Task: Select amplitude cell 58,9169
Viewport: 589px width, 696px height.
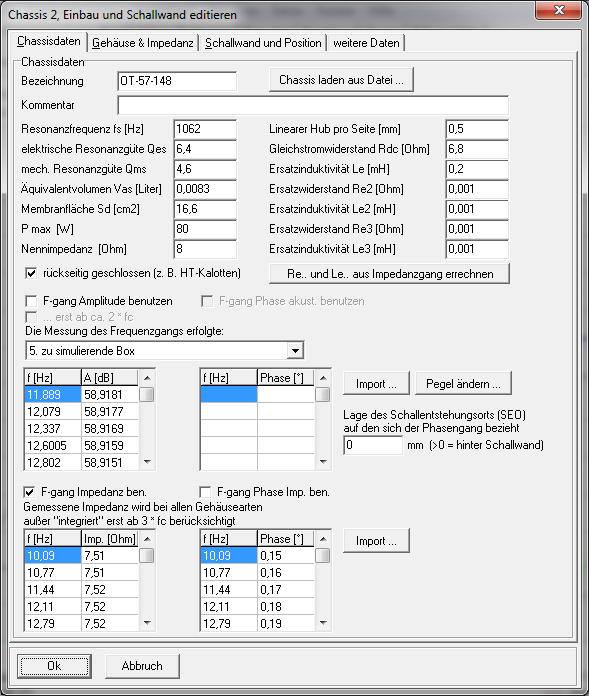Action: coord(110,429)
